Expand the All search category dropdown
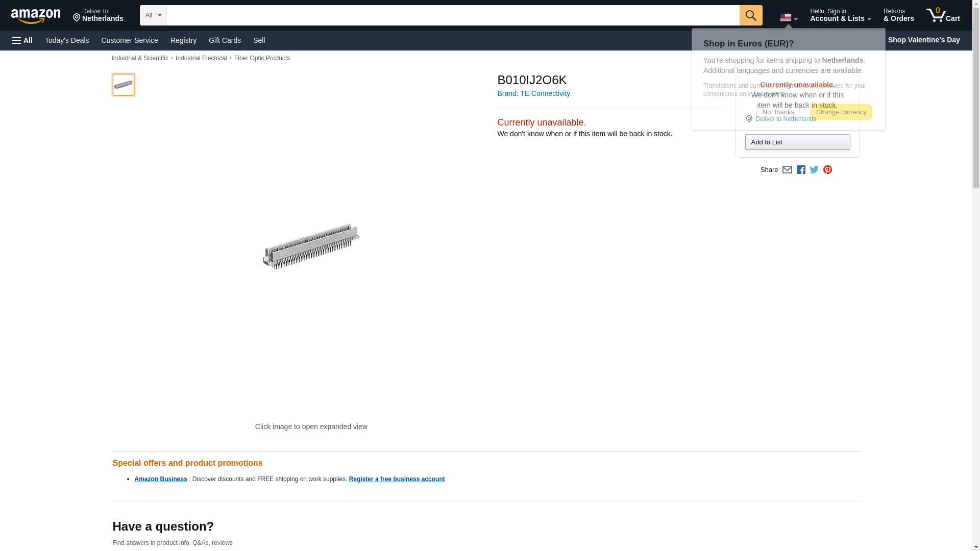980x551 pixels. [153, 15]
